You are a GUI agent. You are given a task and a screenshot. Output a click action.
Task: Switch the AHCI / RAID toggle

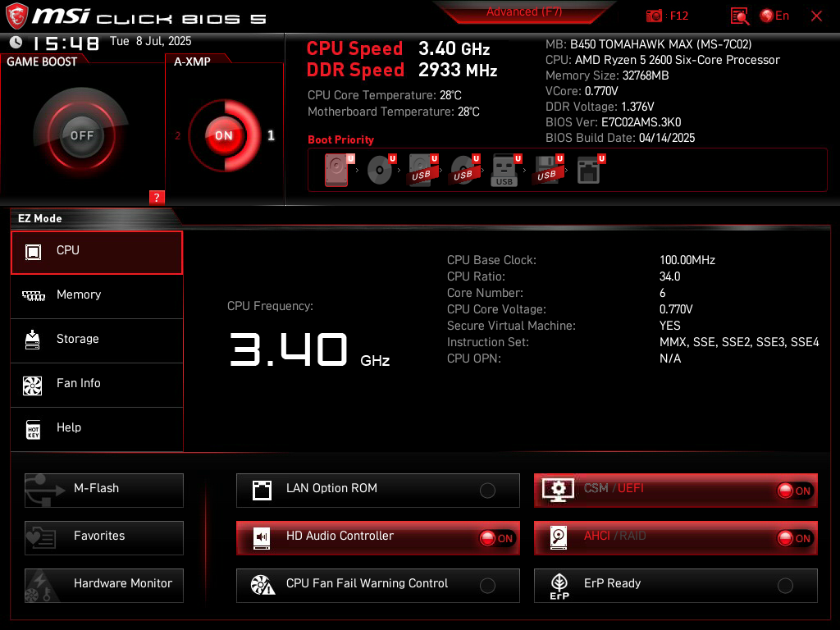tap(795, 538)
